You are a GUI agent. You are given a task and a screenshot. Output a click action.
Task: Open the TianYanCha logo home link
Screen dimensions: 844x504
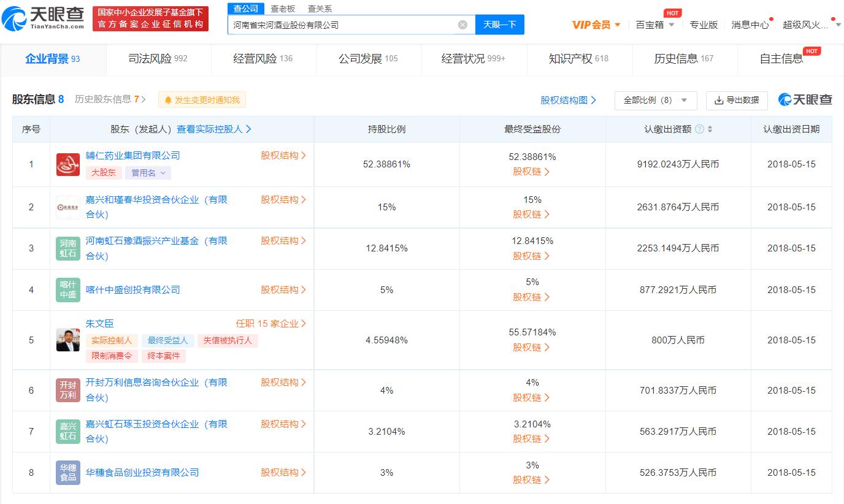tap(43, 18)
